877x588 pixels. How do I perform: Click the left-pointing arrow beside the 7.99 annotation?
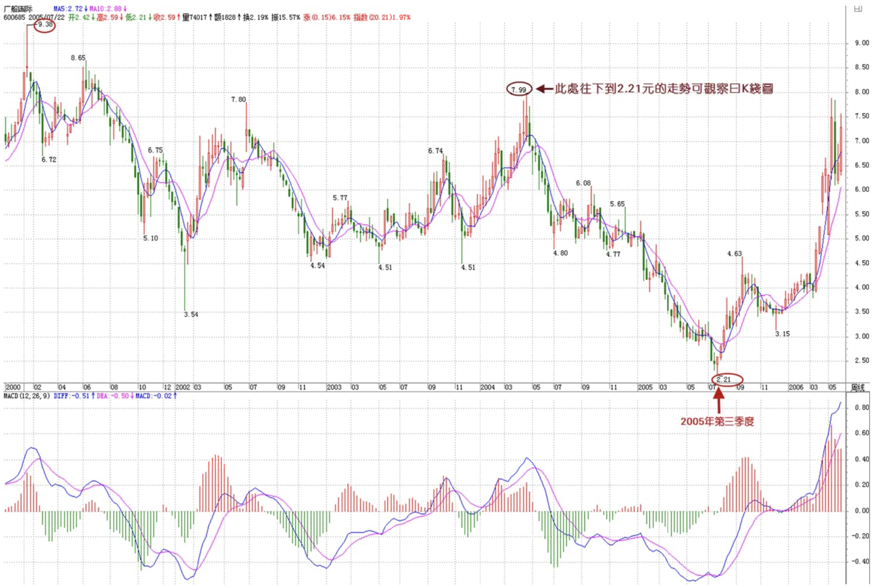click(544, 89)
